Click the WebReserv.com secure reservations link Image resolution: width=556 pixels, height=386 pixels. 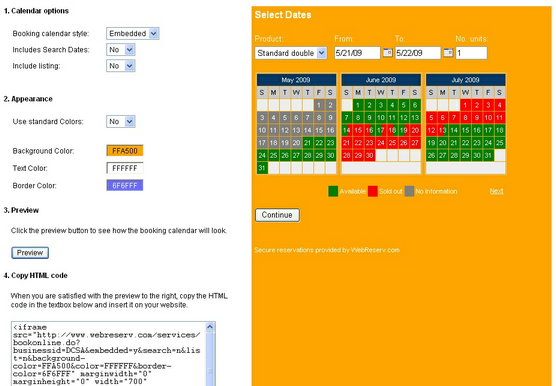[x=327, y=250]
